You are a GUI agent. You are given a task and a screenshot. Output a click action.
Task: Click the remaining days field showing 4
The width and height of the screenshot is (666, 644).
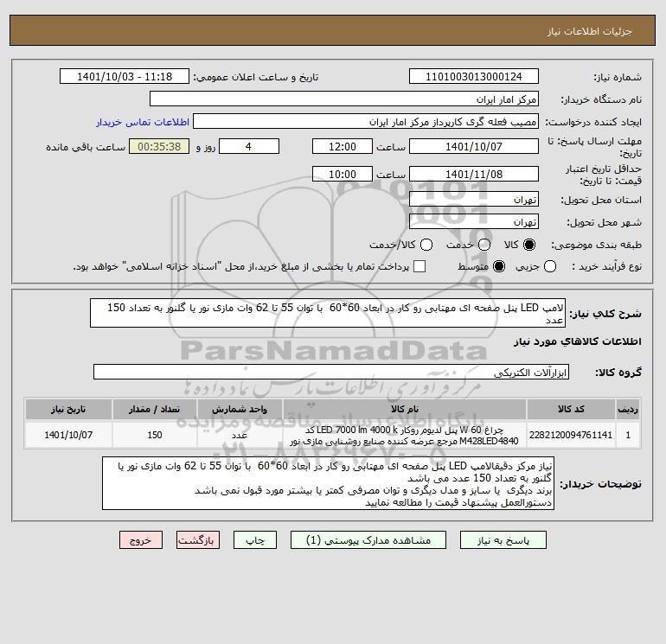pos(249,147)
